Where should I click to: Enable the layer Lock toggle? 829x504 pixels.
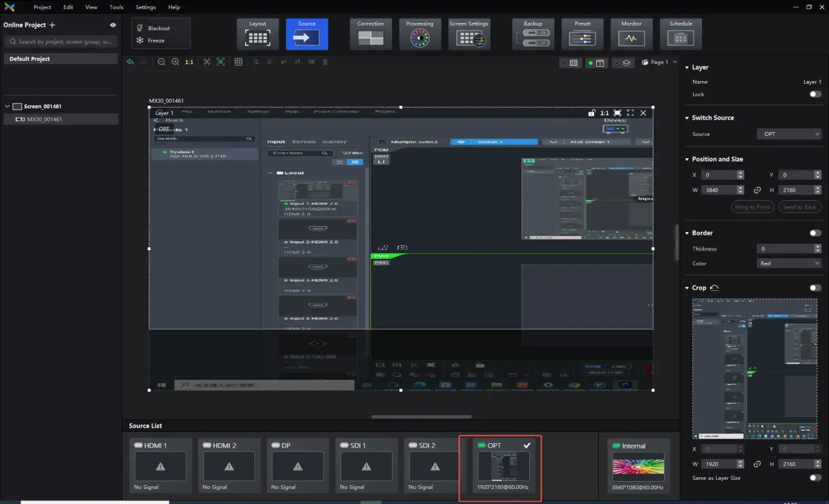(815, 94)
